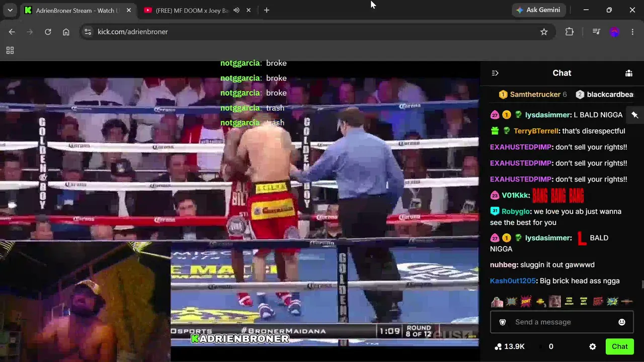Image resolution: width=644 pixels, height=362 pixels.
Task: Select the blue 'COB CB' burst emote
Action: [612, 302]
